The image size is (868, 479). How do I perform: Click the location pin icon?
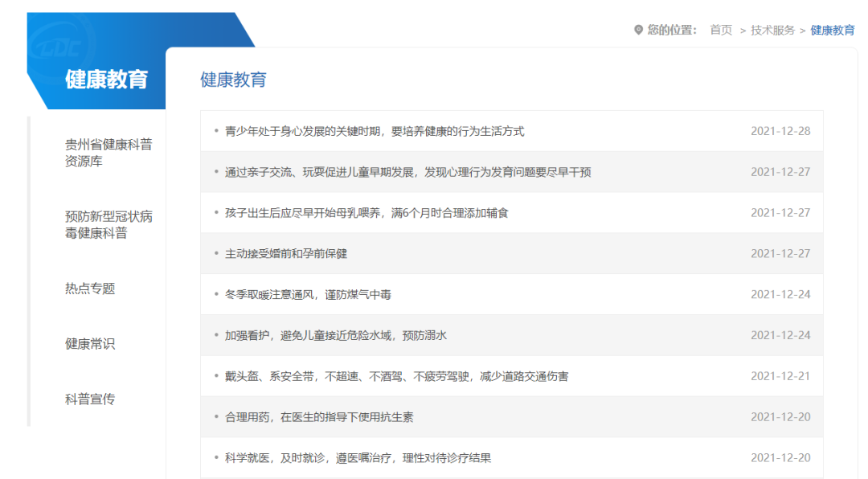point(639,31)
